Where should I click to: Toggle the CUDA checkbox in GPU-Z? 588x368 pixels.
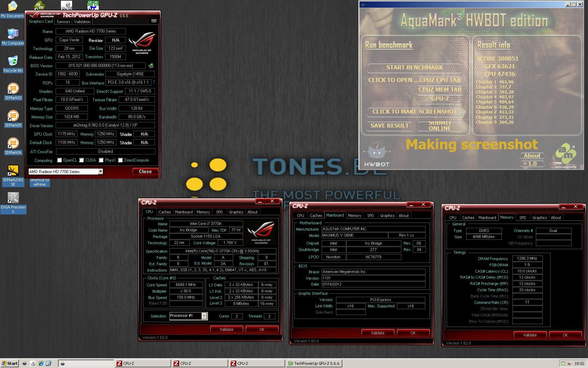pos(82,160)
